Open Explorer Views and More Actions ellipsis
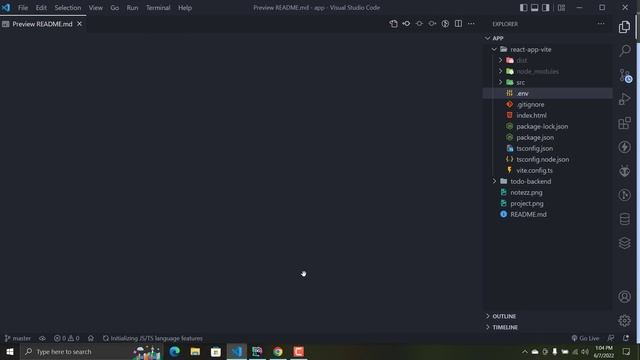Image resolution: width=640 pixels, height=360 pixels. [x=601, y=24]
